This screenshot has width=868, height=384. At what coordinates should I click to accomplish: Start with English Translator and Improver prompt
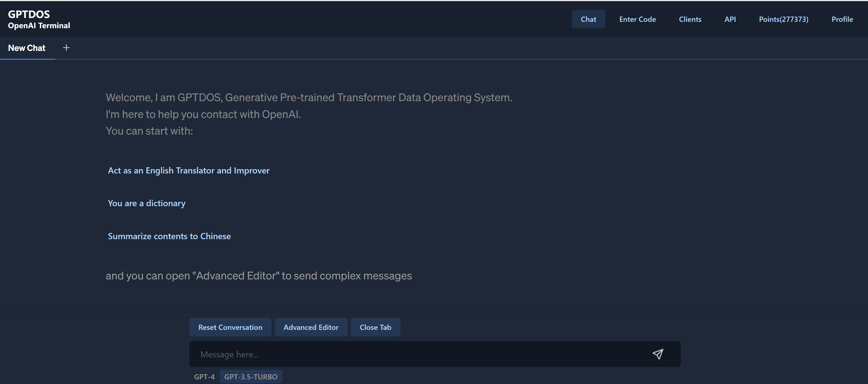pyautogui.click(x=188, y=171)
